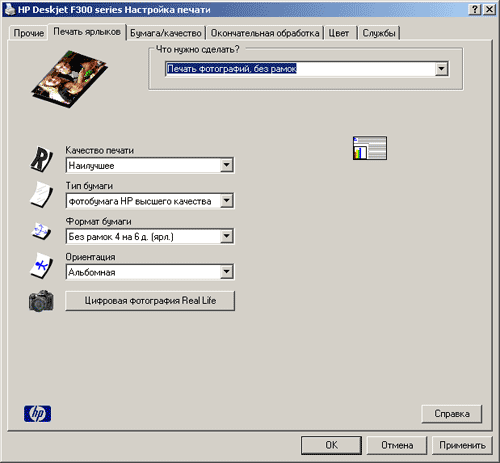Click the paper type sheet icon

pos(41,194)
